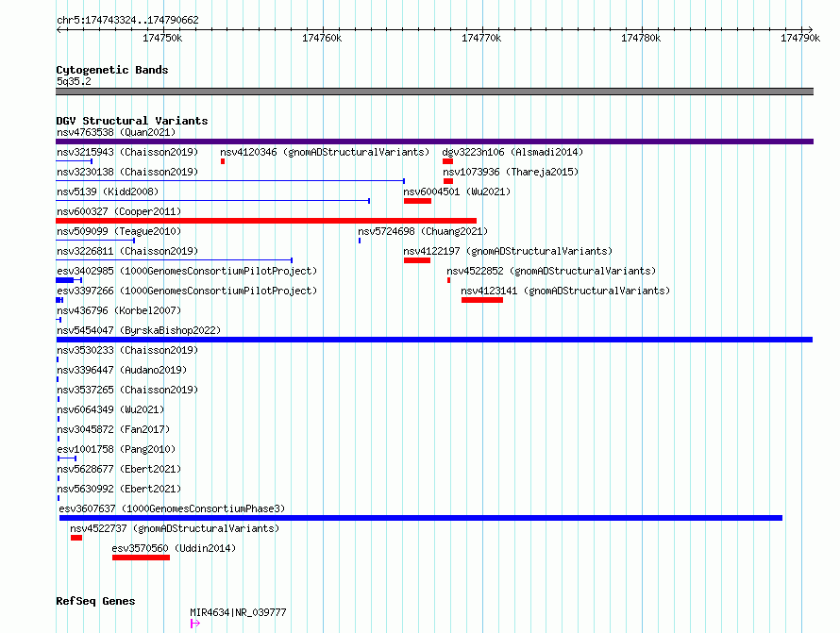Select the nsv3226811 blue span line

[174, 260]
